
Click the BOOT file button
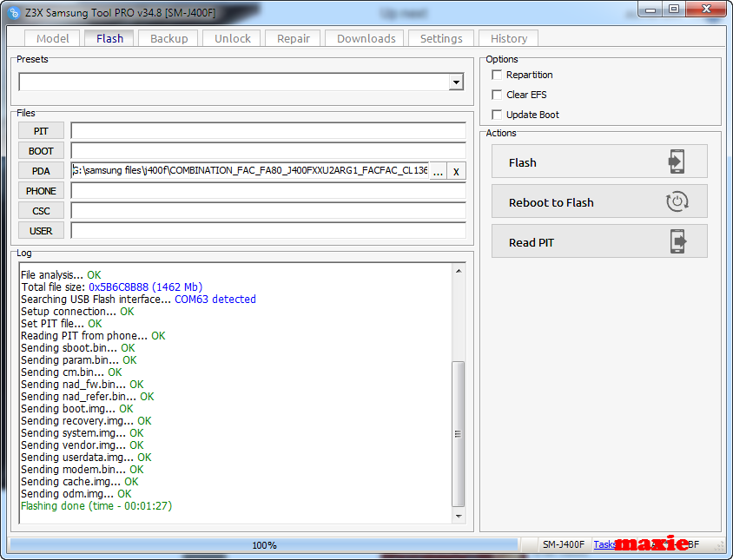(x=41, y=151)
